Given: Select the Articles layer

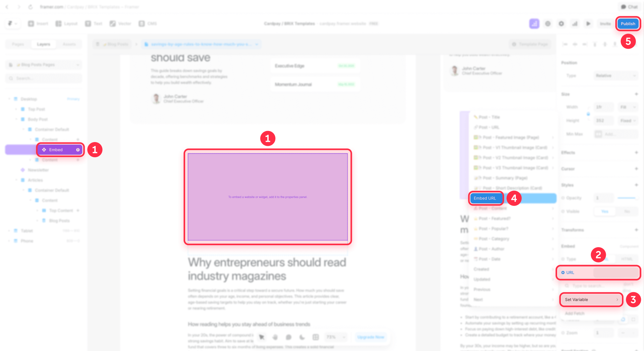Looking at the screenshot, I should (35, 180).
